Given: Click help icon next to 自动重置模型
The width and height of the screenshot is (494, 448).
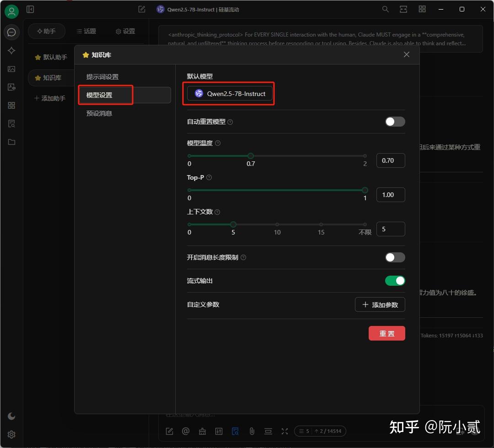Looking at the screenshot, I should [230, 122].
